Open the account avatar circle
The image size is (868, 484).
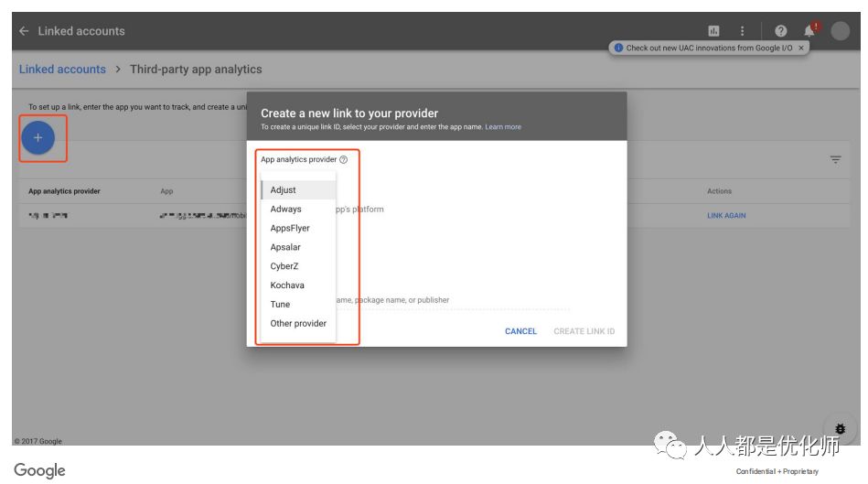click(840, 31)
